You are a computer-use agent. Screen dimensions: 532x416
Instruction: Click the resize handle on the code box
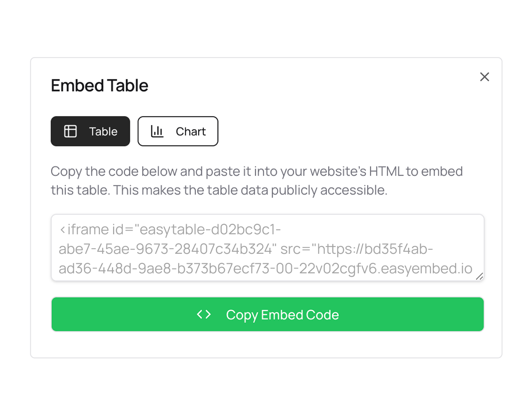(479, 277)
